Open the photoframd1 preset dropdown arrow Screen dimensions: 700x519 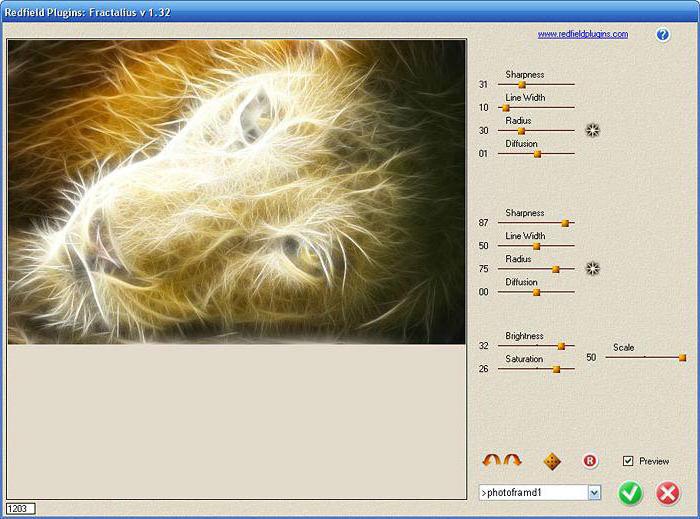[594, 493]
